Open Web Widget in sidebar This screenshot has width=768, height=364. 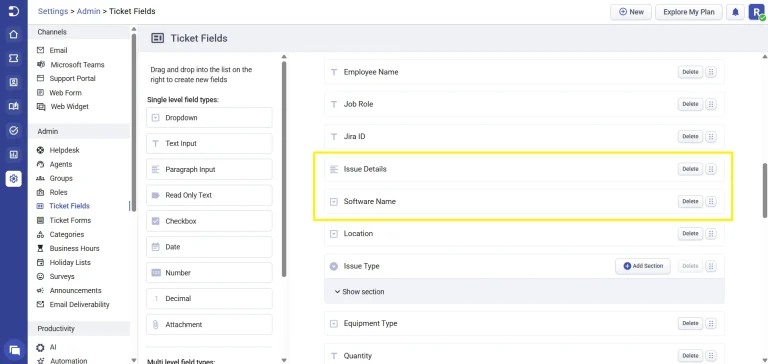coord(70,106)
